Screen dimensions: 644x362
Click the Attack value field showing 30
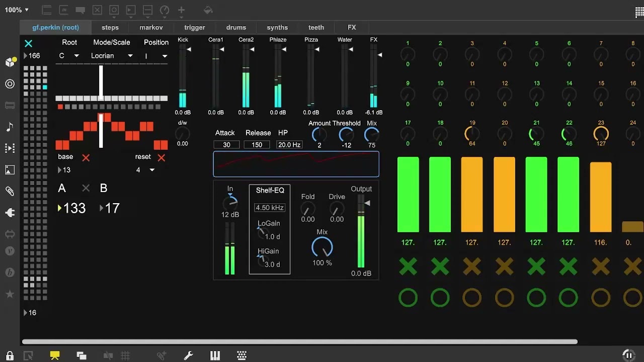click(226, 145)
